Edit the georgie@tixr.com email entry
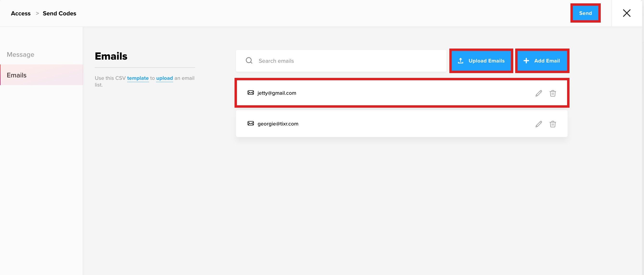The width and height of the screenshot is (644, 275). click(539, 124)
